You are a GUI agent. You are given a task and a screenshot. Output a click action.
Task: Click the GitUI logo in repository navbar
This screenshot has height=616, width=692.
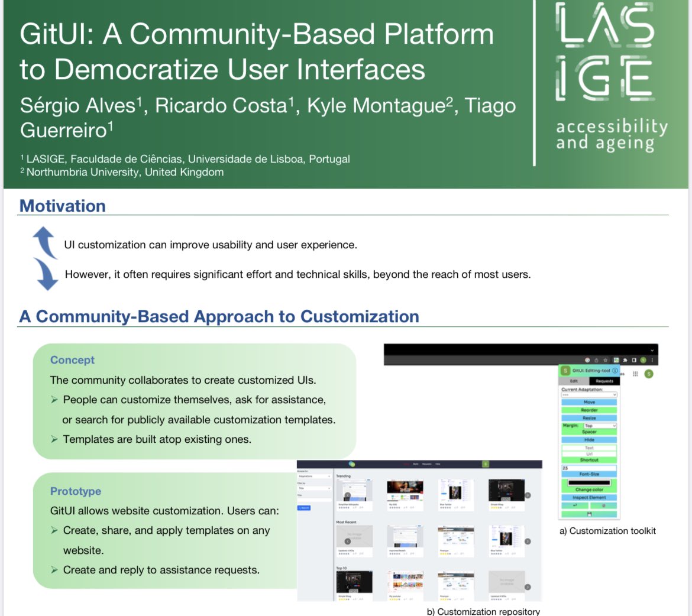352,463
